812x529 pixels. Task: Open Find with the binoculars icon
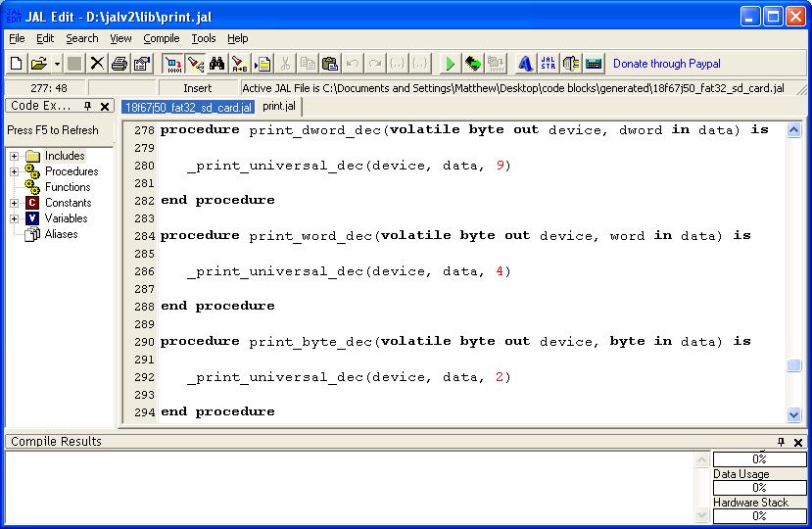tap(217, 64)
